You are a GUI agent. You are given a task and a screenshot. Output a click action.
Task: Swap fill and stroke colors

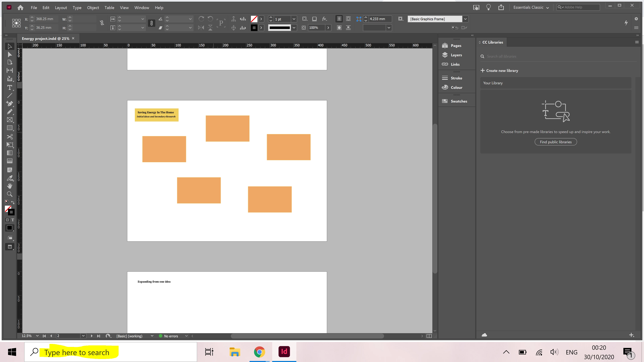tap(13, 202)
